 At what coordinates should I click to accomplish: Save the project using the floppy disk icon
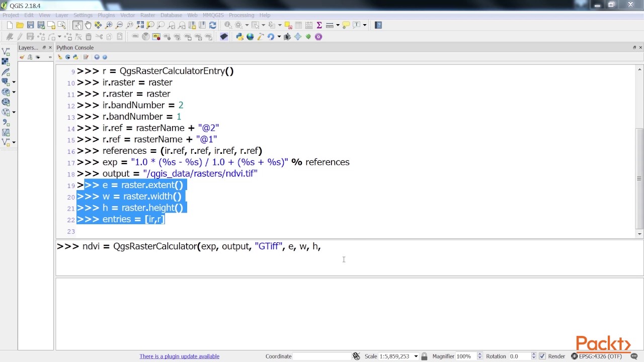[30, 25]
